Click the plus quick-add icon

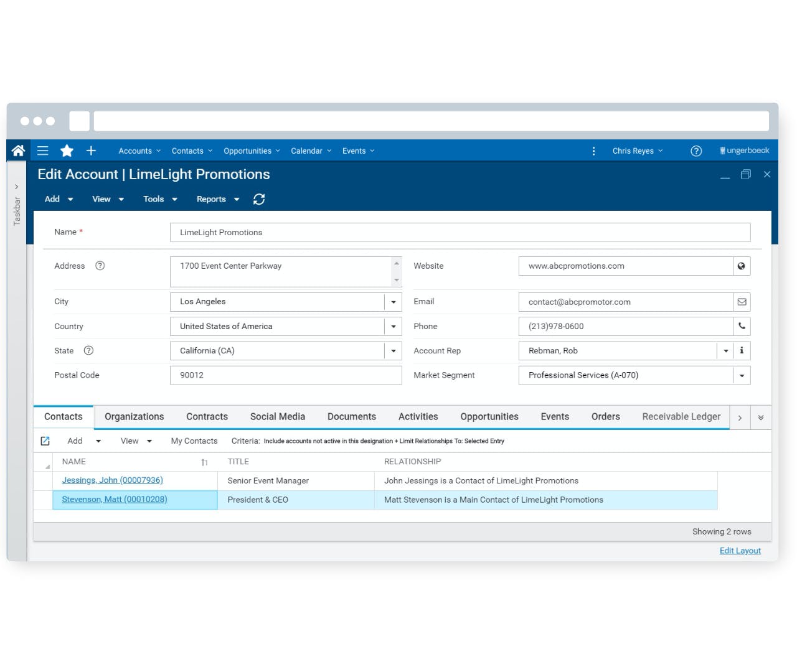[91, 151]
